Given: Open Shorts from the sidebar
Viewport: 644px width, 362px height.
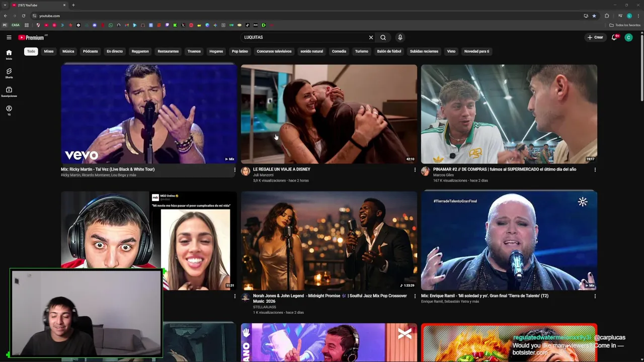Looking at the screenshot, I should (x=9, y=73).
